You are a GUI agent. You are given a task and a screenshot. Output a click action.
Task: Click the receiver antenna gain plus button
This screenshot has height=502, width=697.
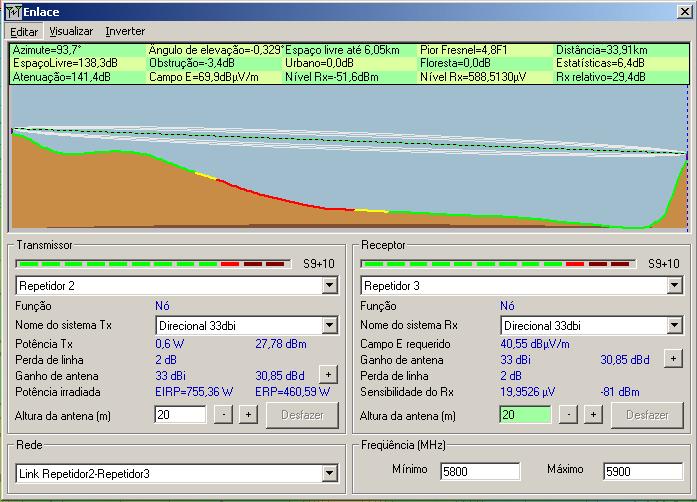(673, 358)
